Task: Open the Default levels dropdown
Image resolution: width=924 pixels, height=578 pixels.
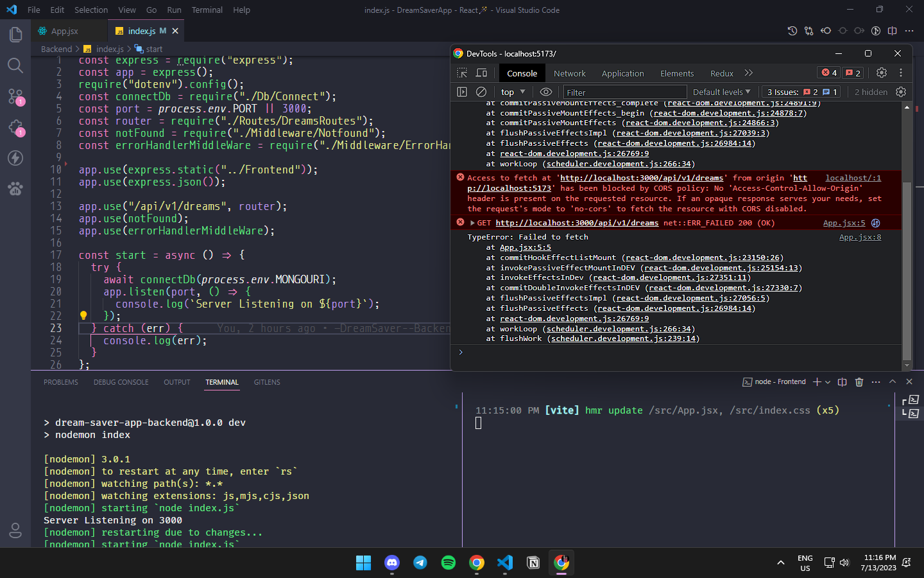Action: pyautogui.click(x=722, y=91)
